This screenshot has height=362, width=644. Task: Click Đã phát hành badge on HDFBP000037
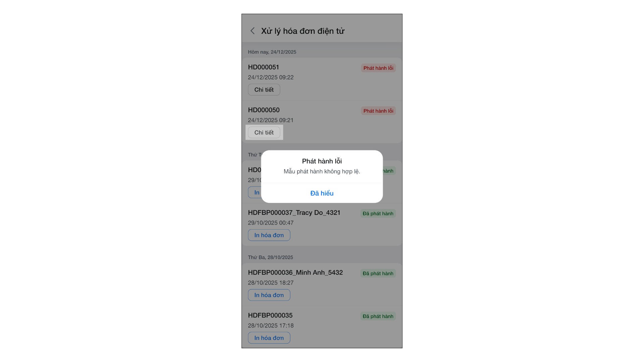coord(378,214)
